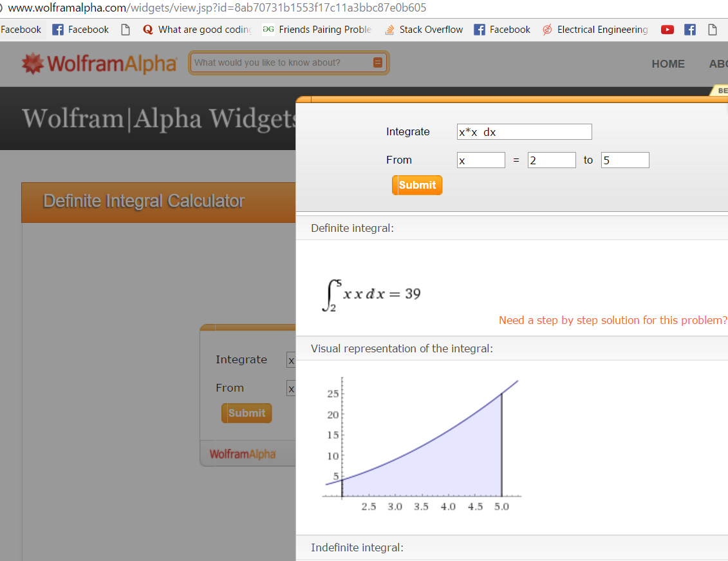The image size is (728, 561).
Task: Open the Facebook bookmark icon near YouTube
Action: tap(690, 30)
